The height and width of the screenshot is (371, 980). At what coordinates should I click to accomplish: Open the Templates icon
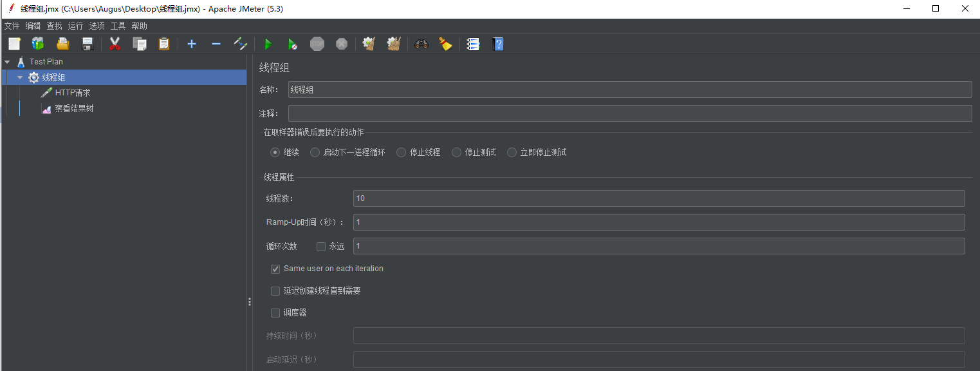pos(38,44)
